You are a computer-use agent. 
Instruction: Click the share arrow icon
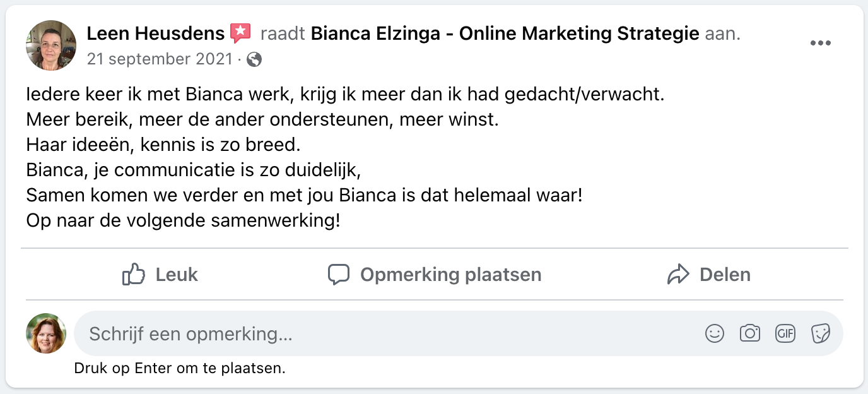[678, 275]
